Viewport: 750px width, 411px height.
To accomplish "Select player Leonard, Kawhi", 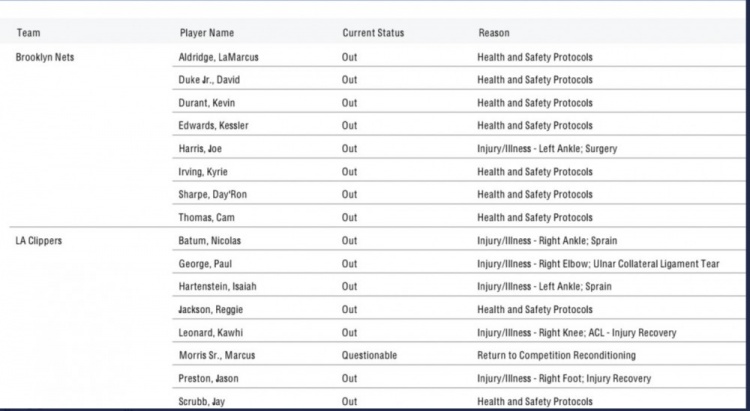I will [210, 333].
